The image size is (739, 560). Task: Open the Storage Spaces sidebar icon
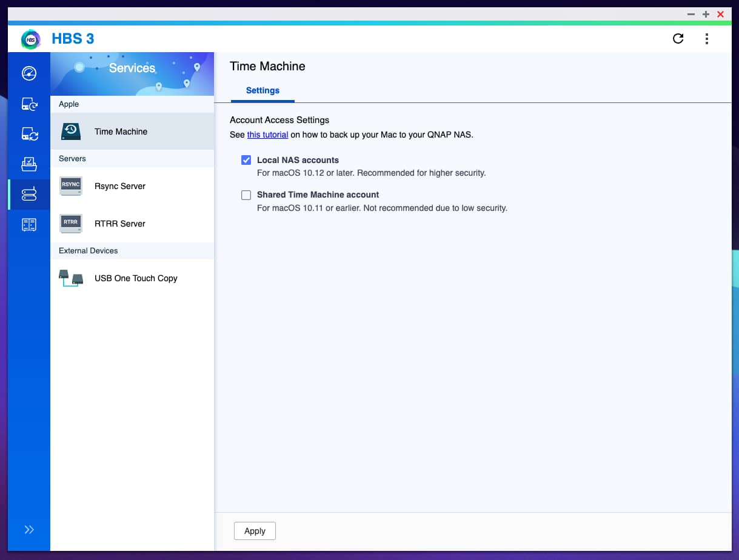[29, 224]
